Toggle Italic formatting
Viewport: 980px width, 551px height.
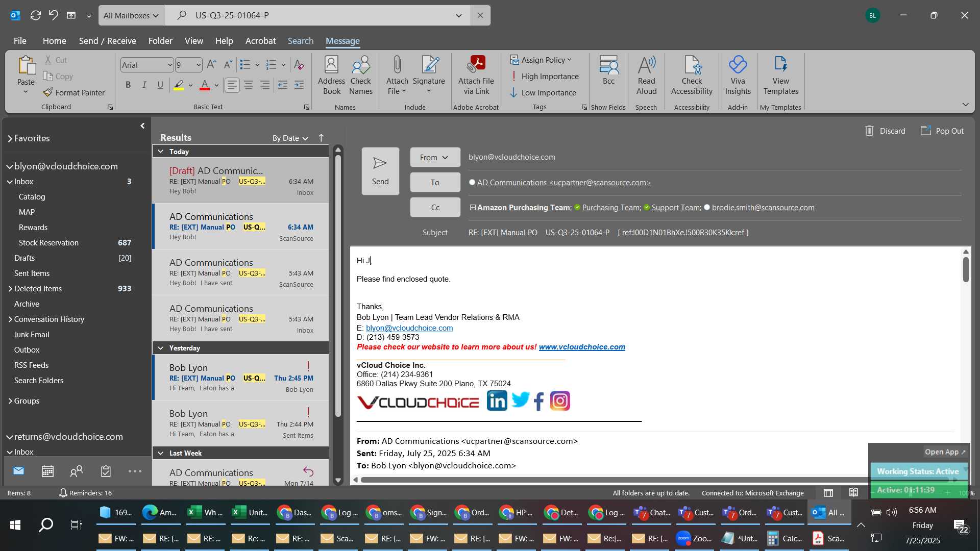click(x=144, y=85)
